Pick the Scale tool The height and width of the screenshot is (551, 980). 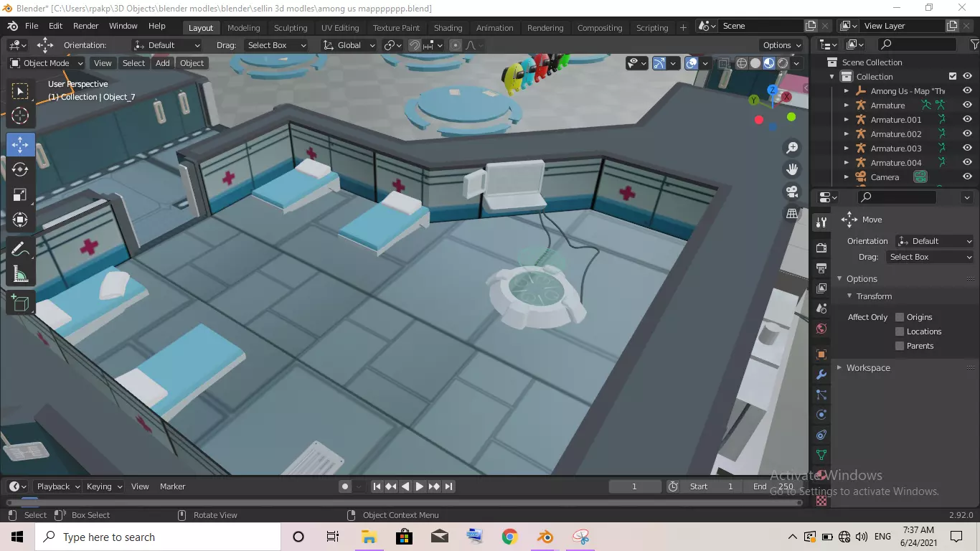click(x=20, y=194)
